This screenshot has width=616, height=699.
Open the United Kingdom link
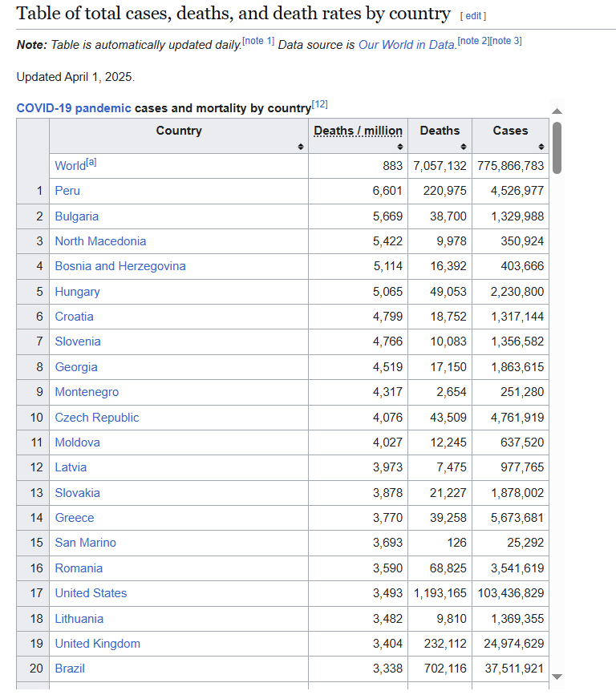tap(97, 644)
